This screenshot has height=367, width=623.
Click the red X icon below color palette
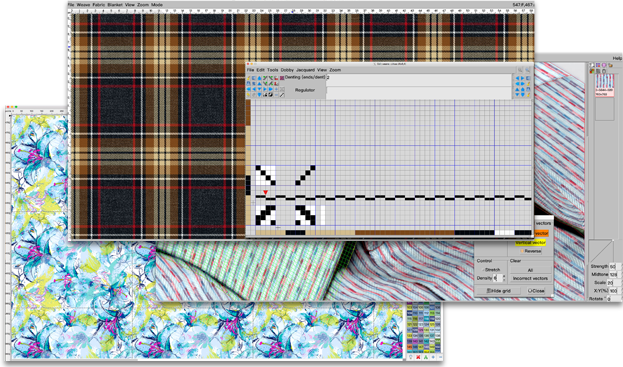click(x=418, y=357)
